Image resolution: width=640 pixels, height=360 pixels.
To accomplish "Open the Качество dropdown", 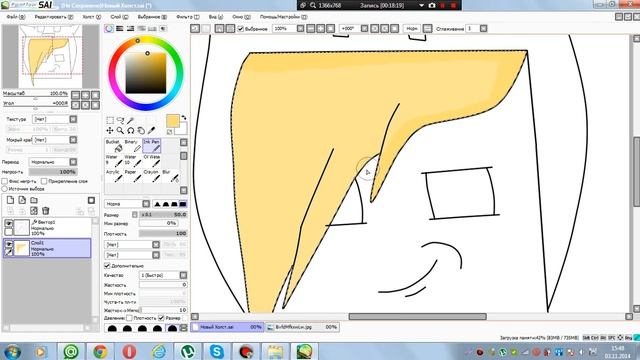I will click(163, 275).
